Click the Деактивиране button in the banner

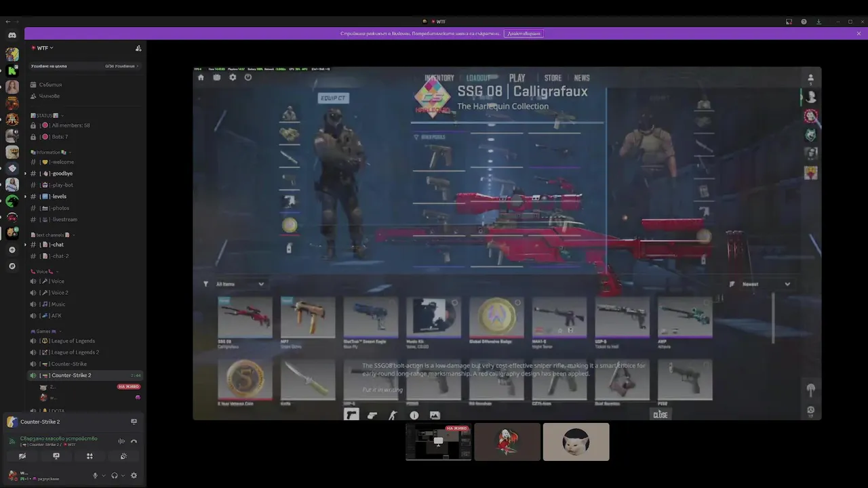click(524, 33)
